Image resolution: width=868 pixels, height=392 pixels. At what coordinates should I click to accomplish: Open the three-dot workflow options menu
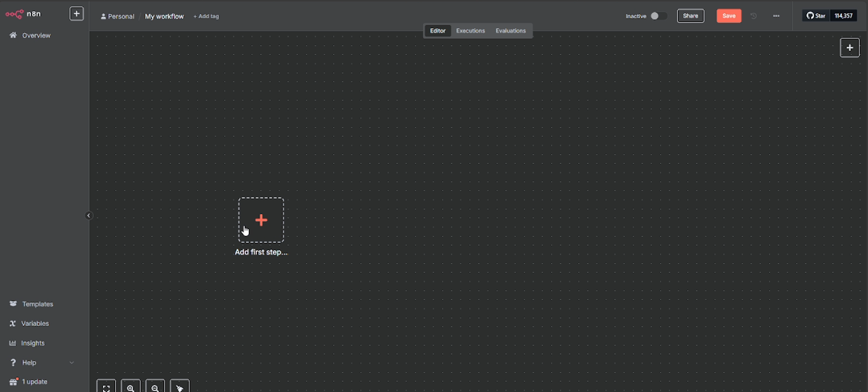(x=776, y=16)
